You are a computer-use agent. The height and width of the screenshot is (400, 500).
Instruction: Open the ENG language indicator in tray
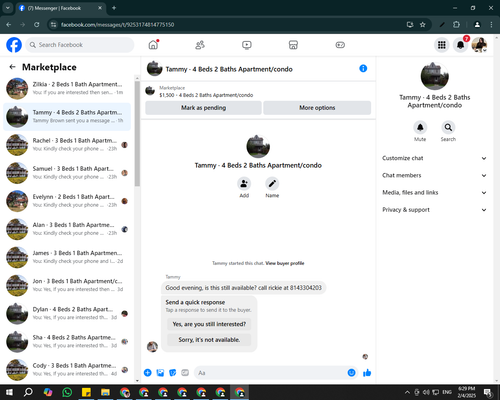coord(447,392)
